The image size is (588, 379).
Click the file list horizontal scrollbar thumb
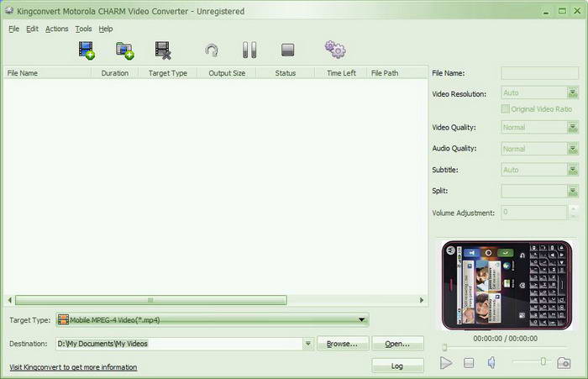(x=150, y=300)
